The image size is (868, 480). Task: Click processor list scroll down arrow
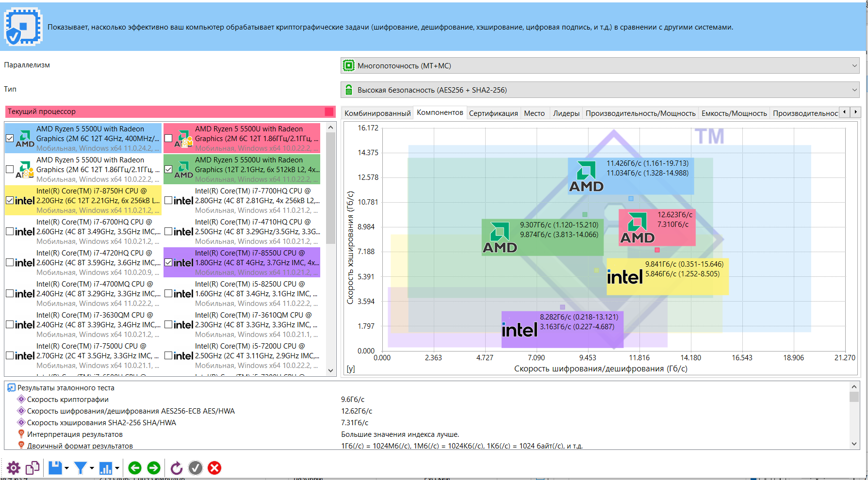[x=331, y=370]
